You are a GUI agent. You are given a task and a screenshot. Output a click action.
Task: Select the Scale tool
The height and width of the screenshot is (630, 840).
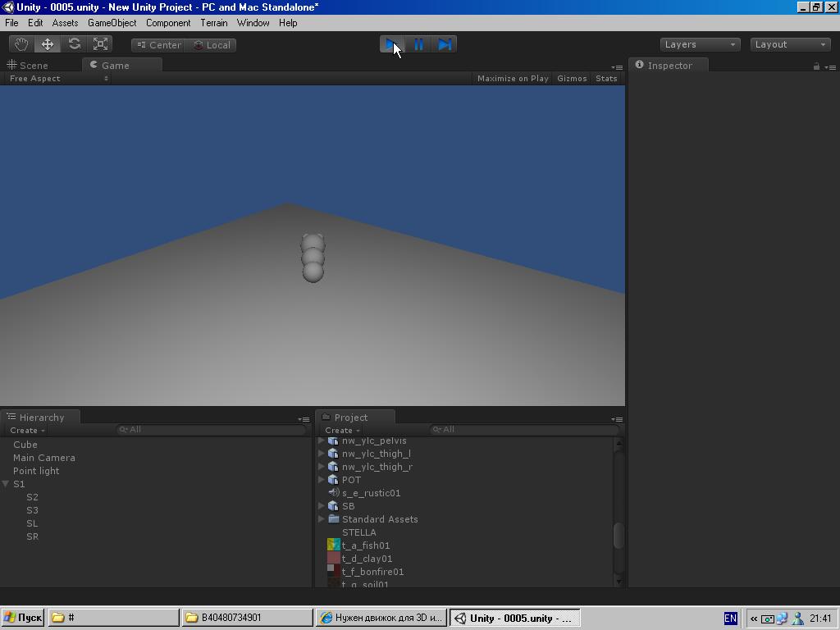click(x=100, y=44)
